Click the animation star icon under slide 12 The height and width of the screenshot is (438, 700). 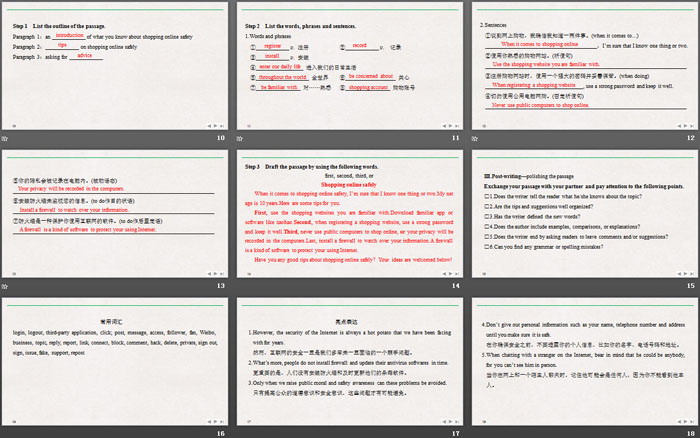tap(476, 138)
